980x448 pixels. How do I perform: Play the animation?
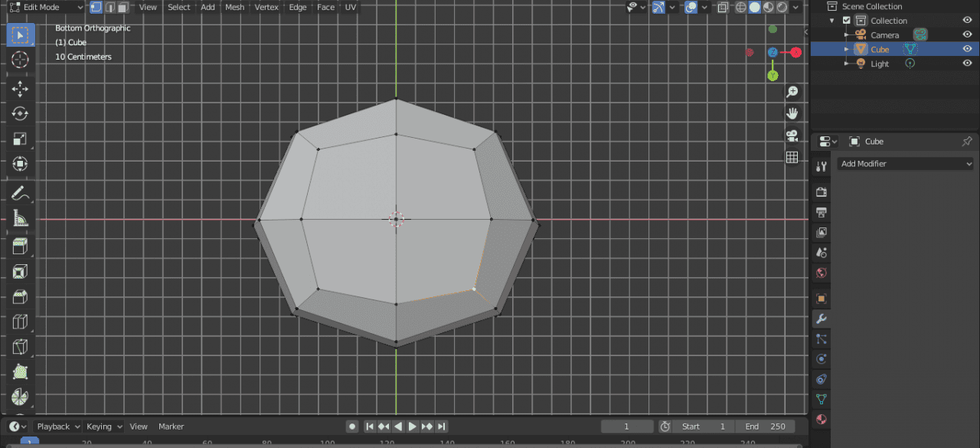pyautogui.click(x=412, y=427)
